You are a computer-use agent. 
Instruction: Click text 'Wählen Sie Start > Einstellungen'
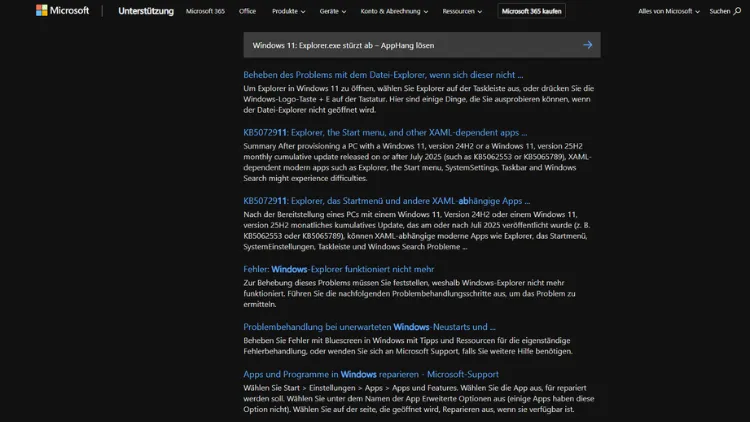click(304, 388)
